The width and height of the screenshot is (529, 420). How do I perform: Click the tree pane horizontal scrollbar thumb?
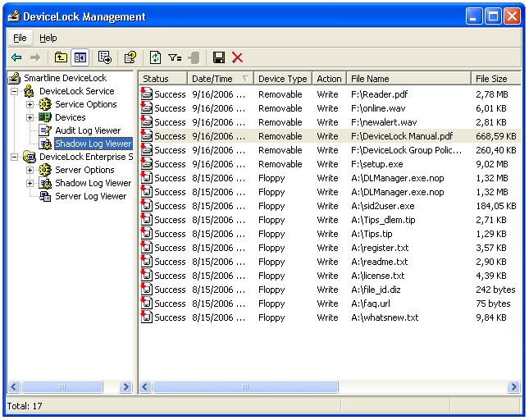click(x=62, y=386)
